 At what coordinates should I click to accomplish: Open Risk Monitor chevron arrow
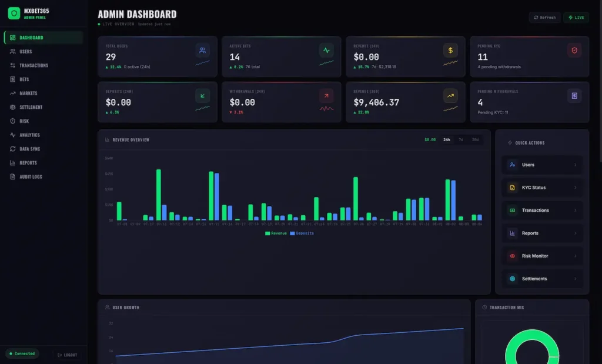575,256
